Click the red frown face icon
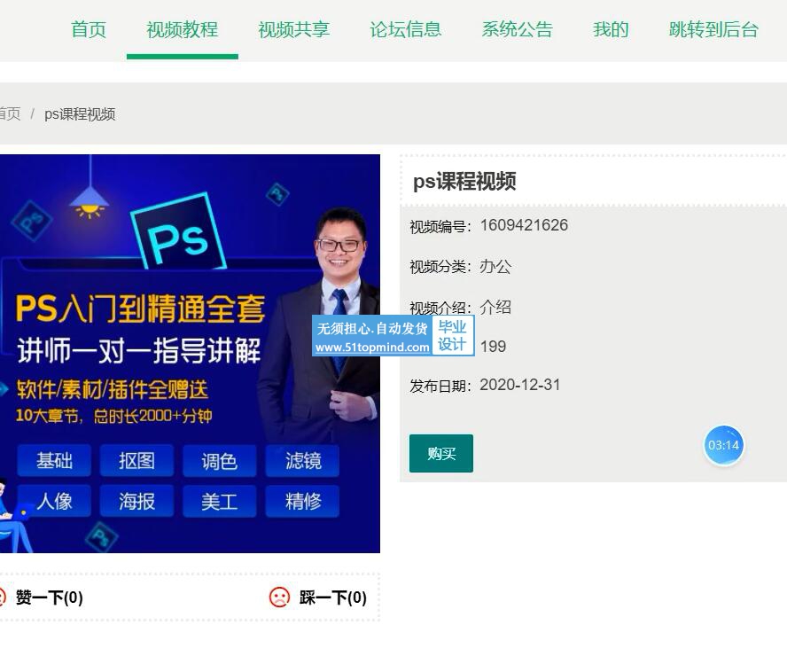 279,598
